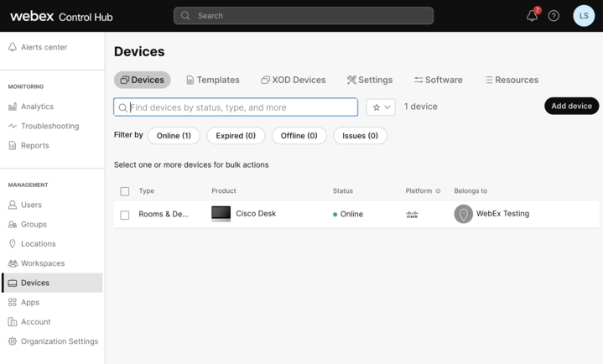Open the notifications bell with 7 alerts
Image resolution: width=603 pixels, height=364 pixels.
(x=533, y=15)
